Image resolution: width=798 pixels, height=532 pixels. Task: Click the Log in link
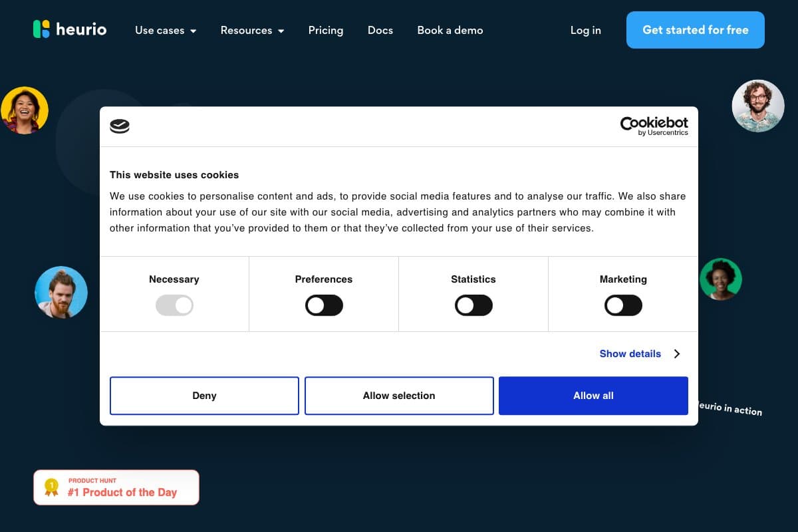click(x=585, y=30)
